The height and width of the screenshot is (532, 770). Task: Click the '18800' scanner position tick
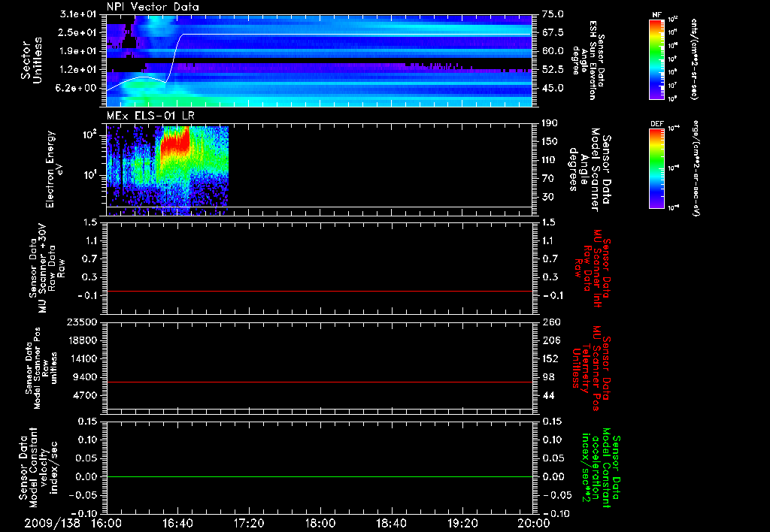click(82, 340)
